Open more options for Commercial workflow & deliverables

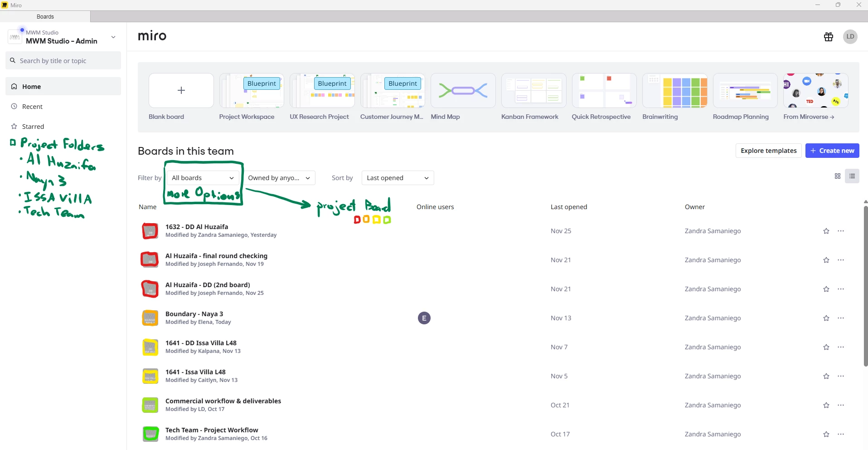tap(841, 405)
